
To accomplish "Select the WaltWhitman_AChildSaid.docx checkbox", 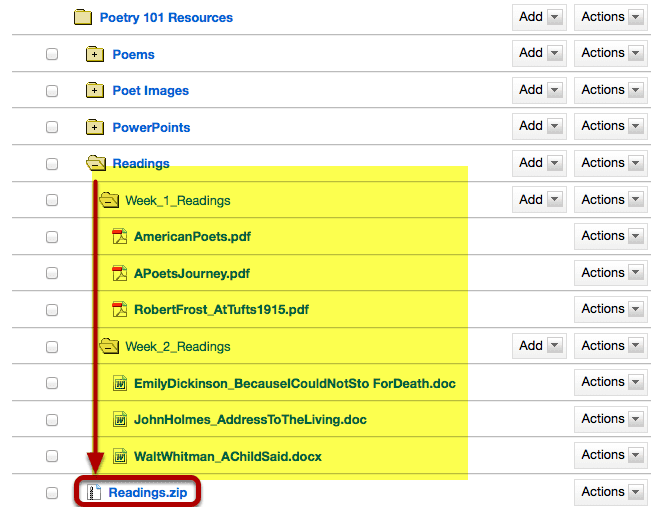I will 52,456.
